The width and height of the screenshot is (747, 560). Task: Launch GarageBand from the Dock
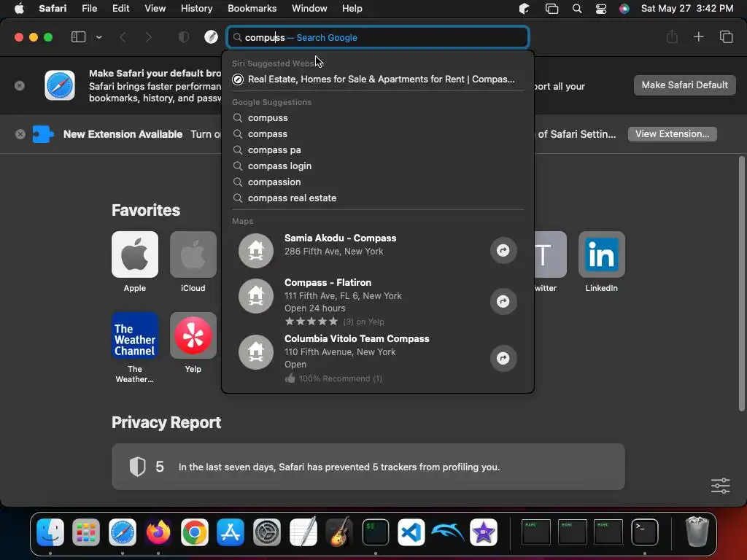339,532
